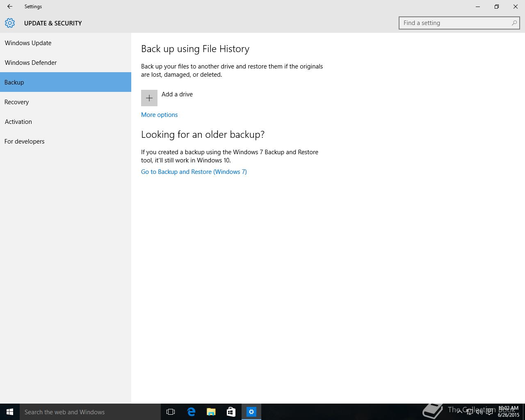This screenshot has width=525, height=420.
Task: Open the Windows Update section
Action: [x=66, y=43]
